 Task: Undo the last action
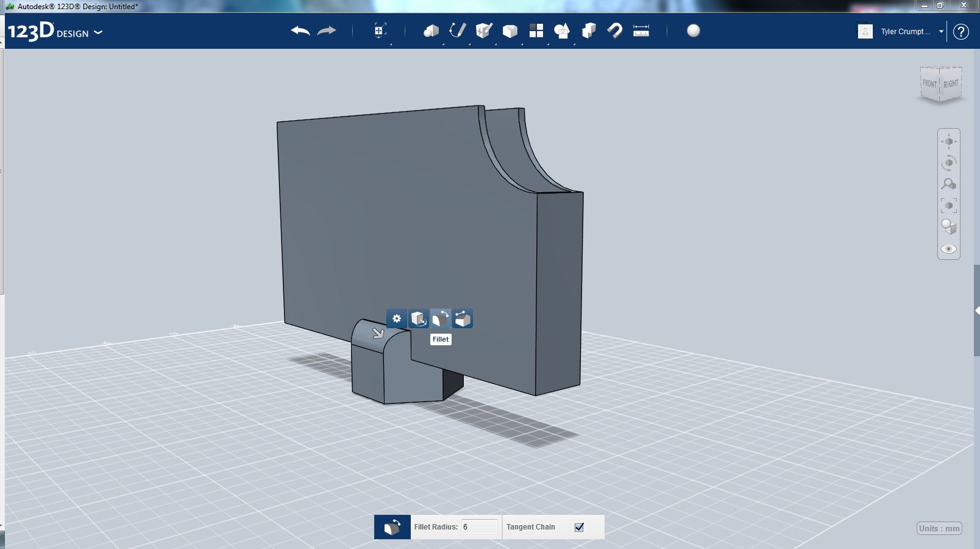click(x=300, y=30)
